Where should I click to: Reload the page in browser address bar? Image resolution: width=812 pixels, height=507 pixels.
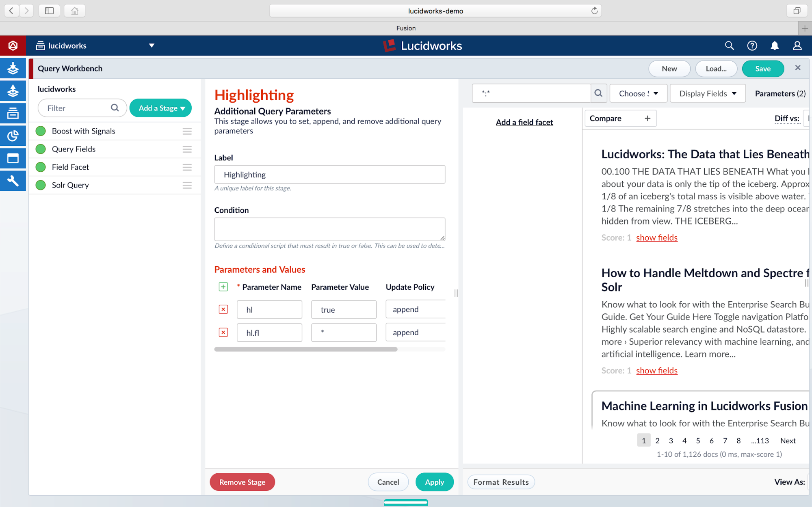click(594, 11)
